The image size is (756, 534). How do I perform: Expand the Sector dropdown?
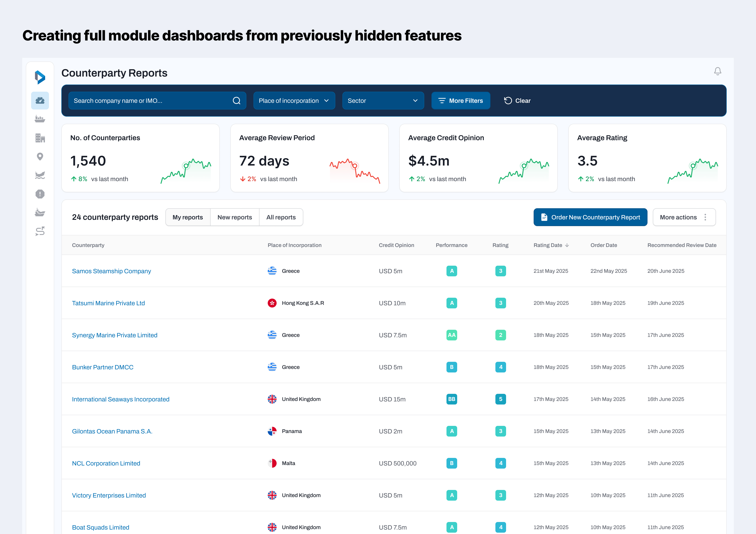383,101
